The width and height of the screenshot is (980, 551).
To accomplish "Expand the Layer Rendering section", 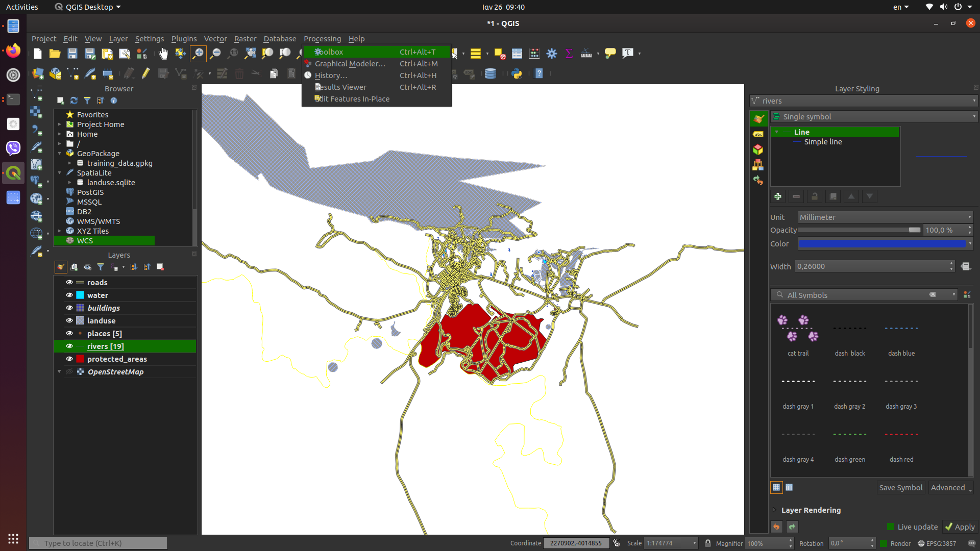I will coord(774,510).
